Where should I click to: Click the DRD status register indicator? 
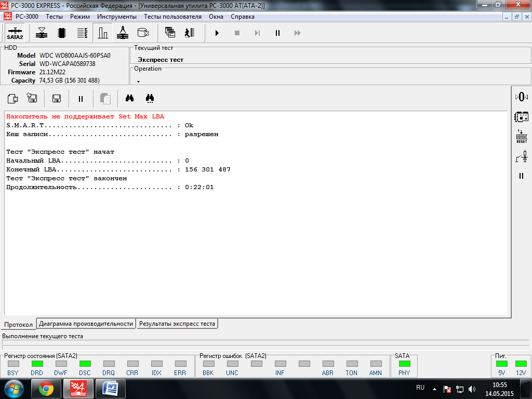tap(37, 364)
